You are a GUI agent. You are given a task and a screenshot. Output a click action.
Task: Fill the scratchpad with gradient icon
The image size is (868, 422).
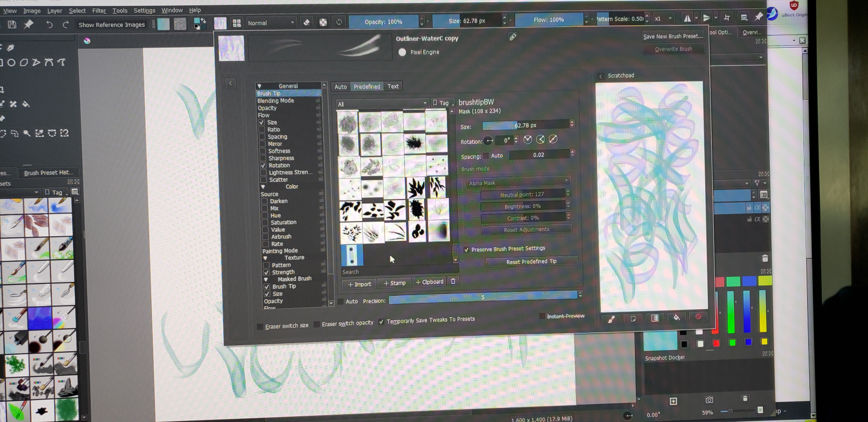click(x=655, y=318)
